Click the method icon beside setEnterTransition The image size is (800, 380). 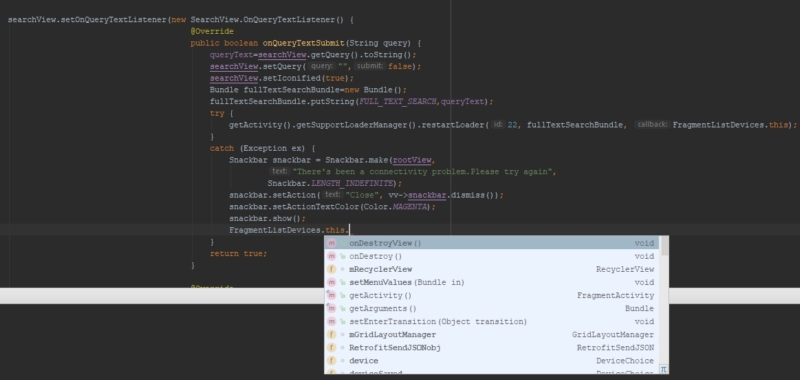pos(332,321)
